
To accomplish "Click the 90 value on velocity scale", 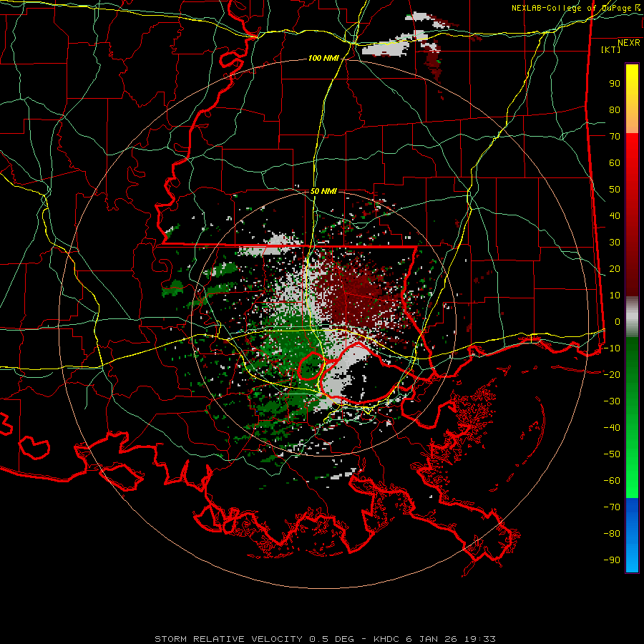I will click(615, 84).
